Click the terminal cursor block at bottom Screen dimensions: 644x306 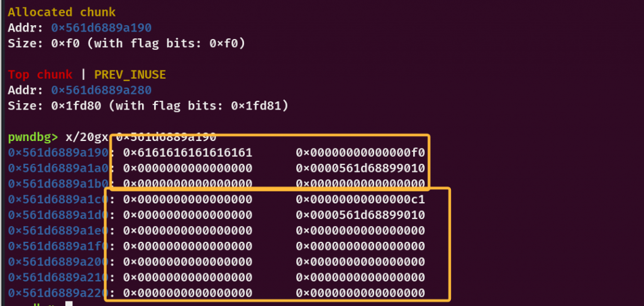pos(69,304)
